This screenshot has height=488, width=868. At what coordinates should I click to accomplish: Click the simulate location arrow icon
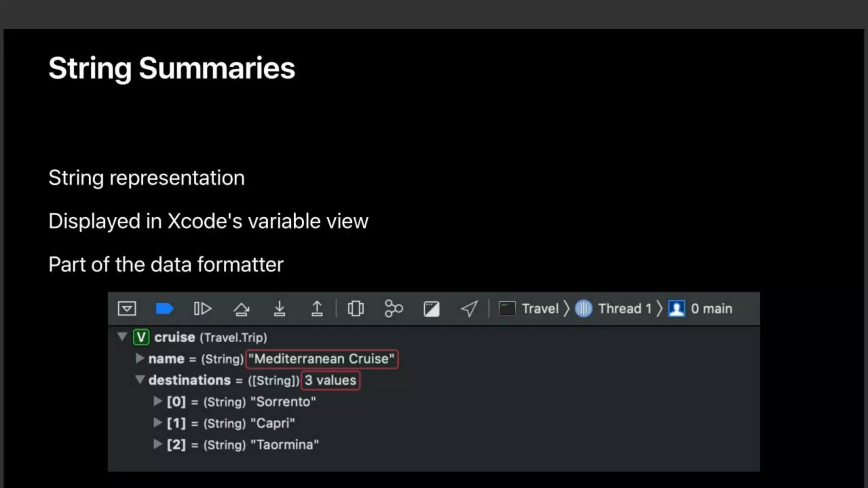pos(469,308)
